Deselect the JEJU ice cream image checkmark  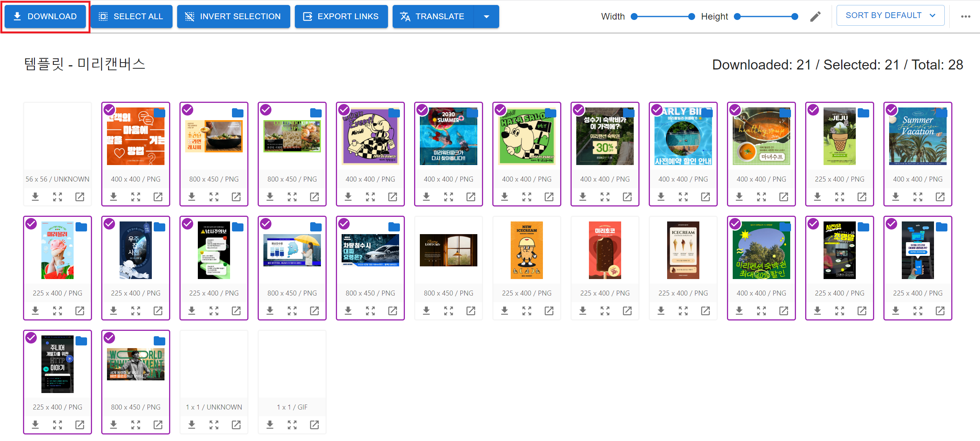pos(814,110)
